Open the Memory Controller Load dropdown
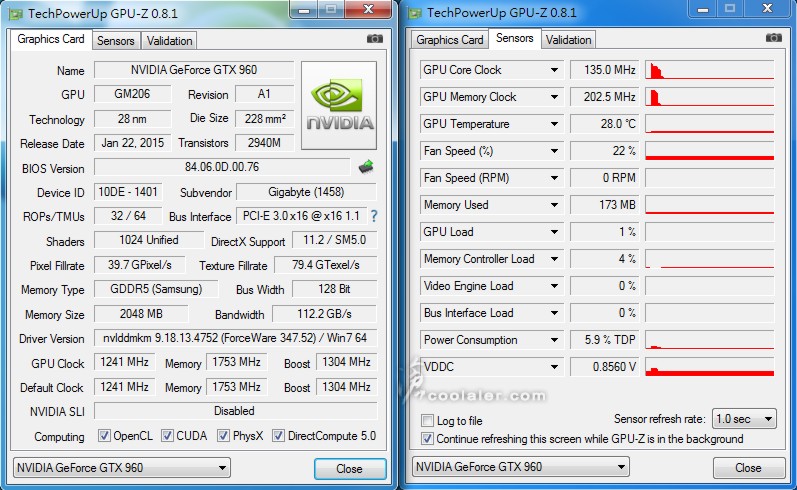 [554, 259]
